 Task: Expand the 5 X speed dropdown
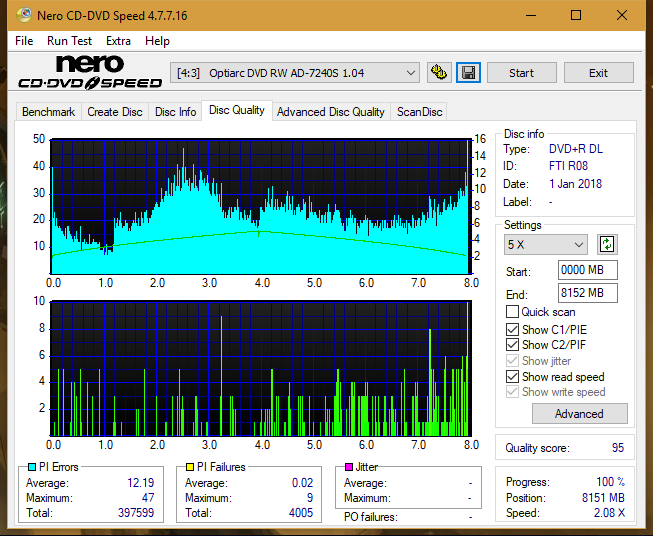(546, 244)
